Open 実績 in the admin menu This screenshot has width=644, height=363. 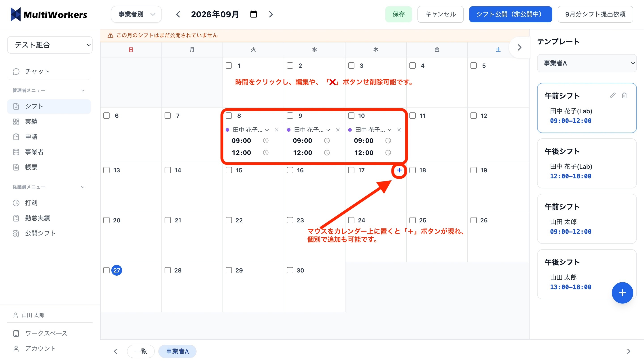pos(49,121)
